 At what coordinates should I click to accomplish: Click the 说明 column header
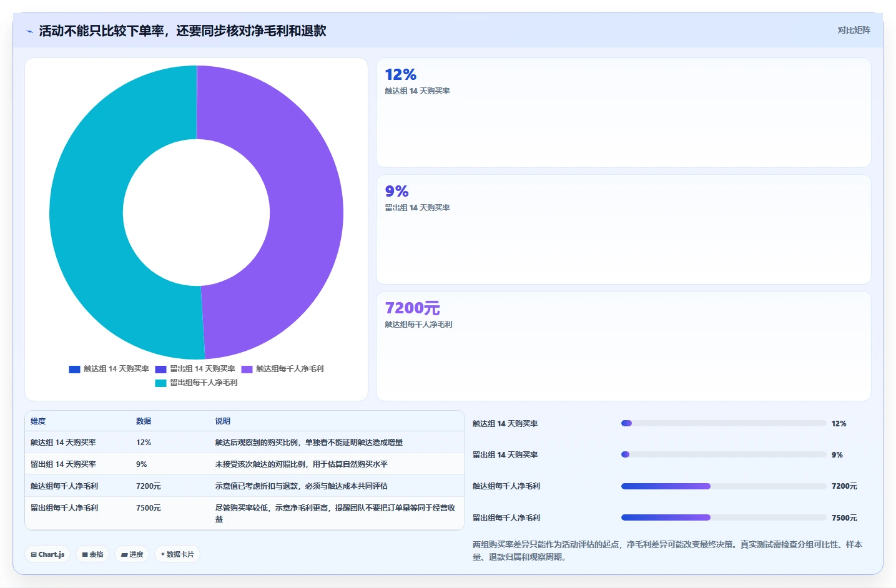223,421
